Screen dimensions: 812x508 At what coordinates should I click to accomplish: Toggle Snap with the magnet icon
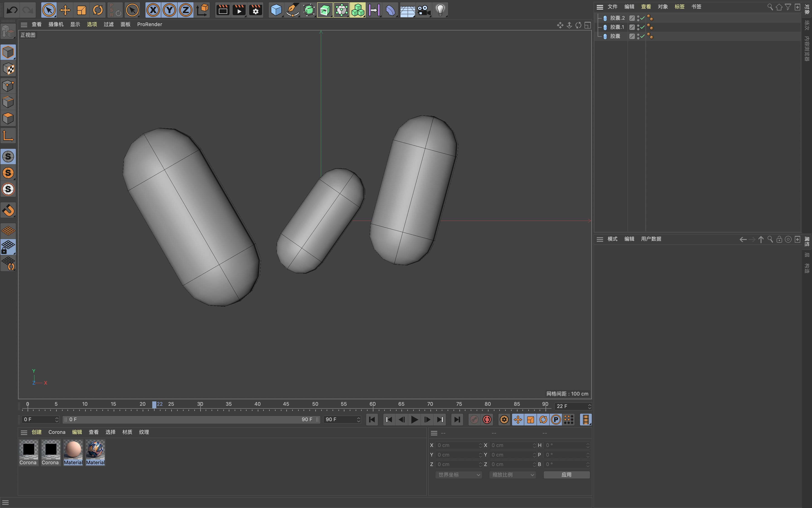point(8,210)
